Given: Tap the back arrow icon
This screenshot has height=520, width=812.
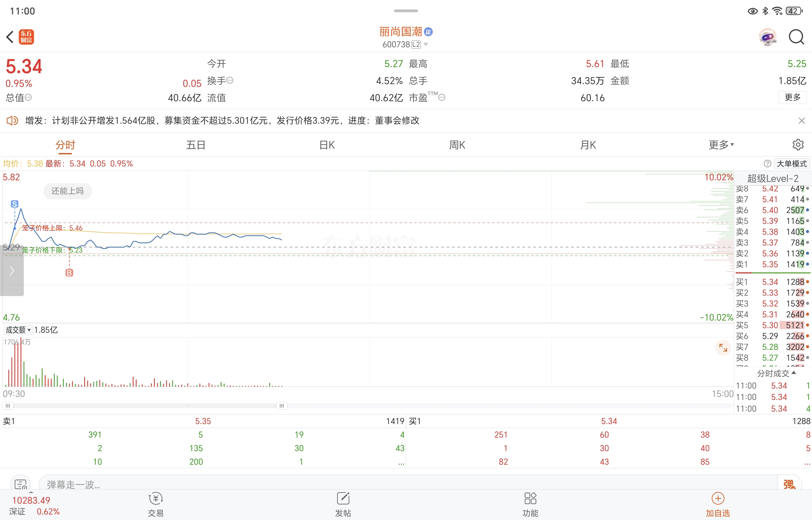Looking at the screenshot, I should pos(10,37).
